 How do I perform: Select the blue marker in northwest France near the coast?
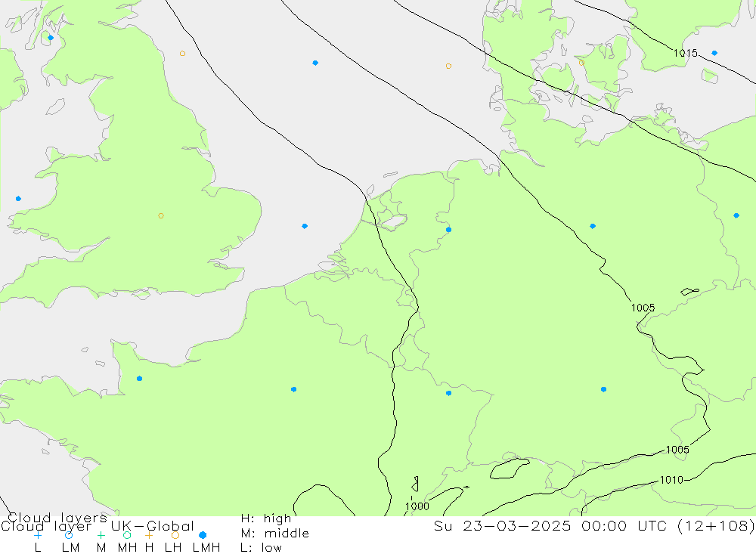tap(139, 379)
